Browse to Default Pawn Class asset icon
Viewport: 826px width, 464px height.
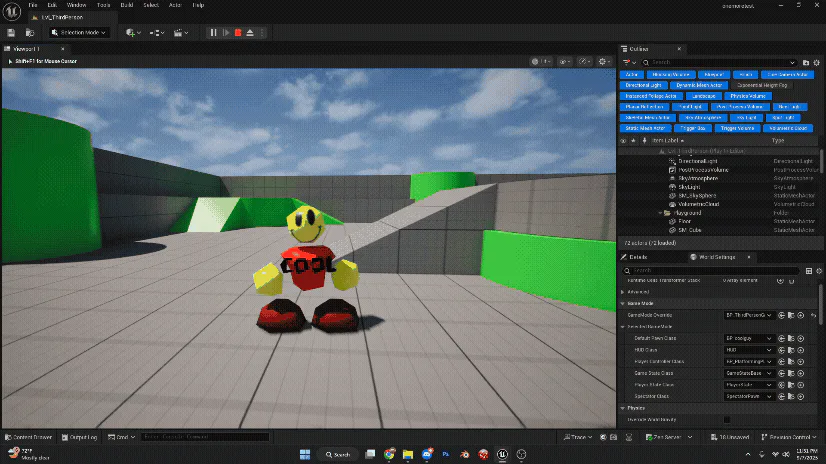[791, 339]
